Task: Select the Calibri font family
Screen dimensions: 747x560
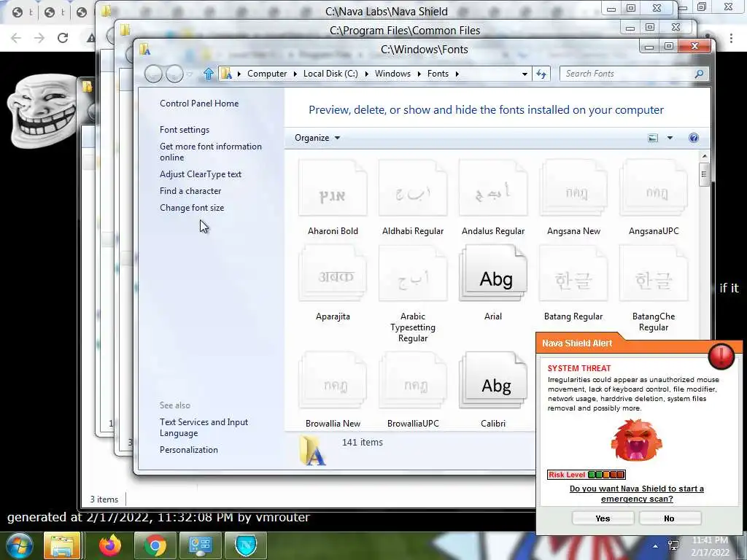Action: (493, 389)
